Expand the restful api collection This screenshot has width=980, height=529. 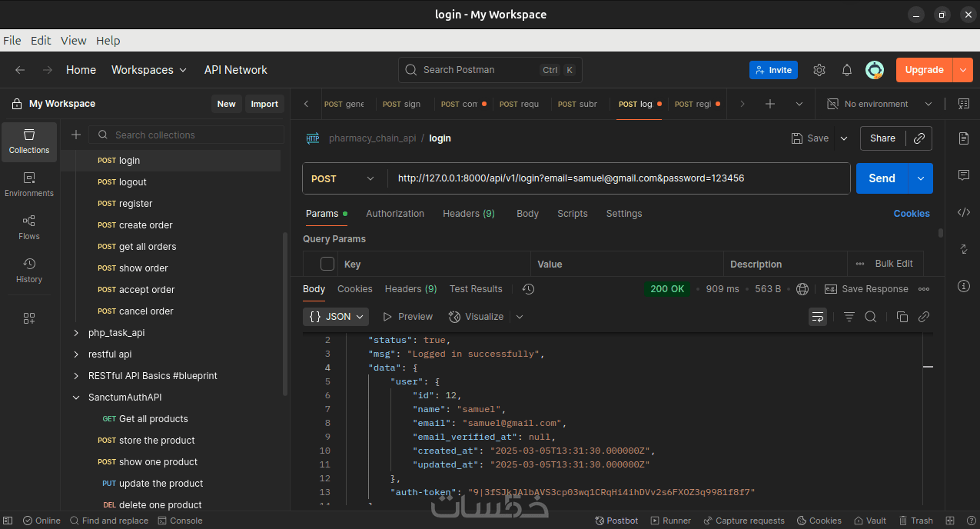click(x=75, y=354)
